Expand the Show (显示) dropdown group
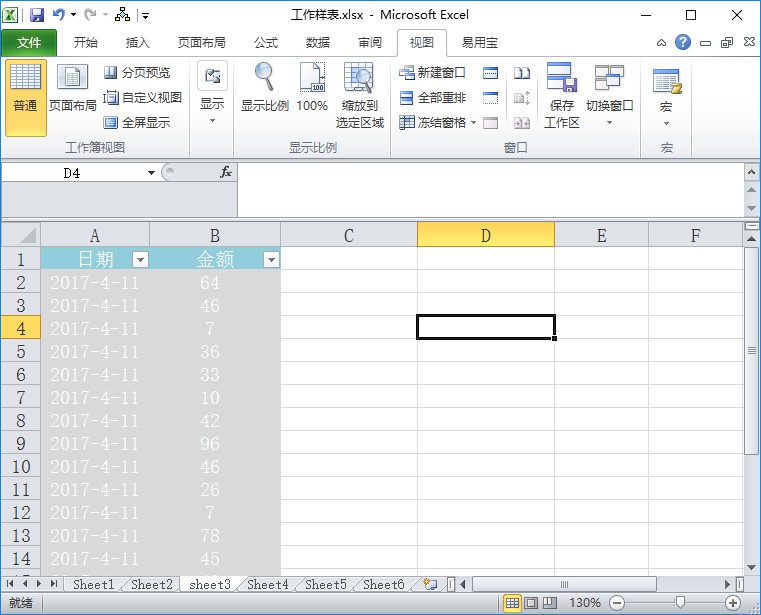Viewport: 761px width, 615px height. tap(212, 93)
